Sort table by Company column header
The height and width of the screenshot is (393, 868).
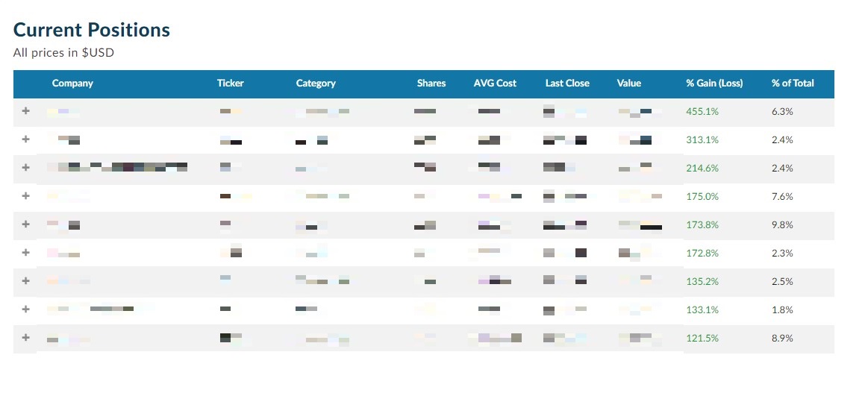pos(72,84)
